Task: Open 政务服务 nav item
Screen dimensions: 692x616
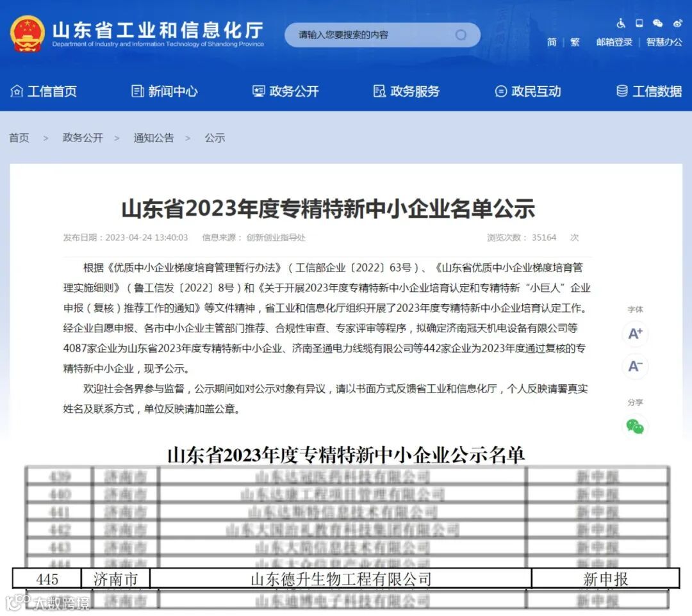Action: pos(406,92)
